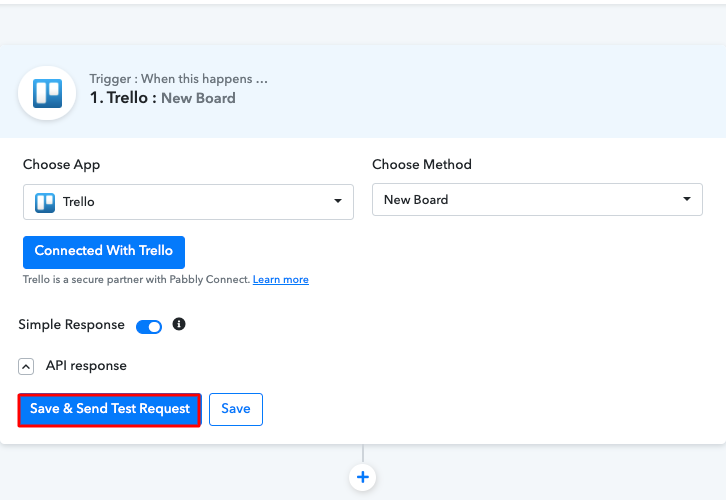
Task: Select 'New Board' text in method combo box
Action: click(x=416, y=200)
